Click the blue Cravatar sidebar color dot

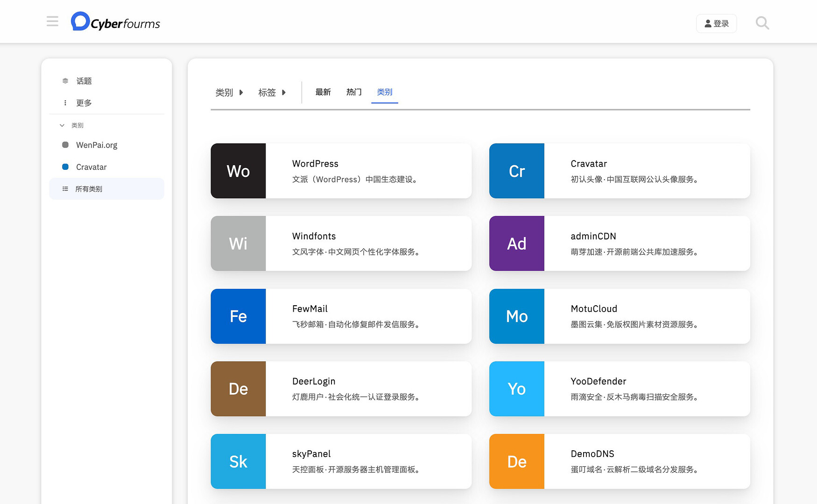65,167
